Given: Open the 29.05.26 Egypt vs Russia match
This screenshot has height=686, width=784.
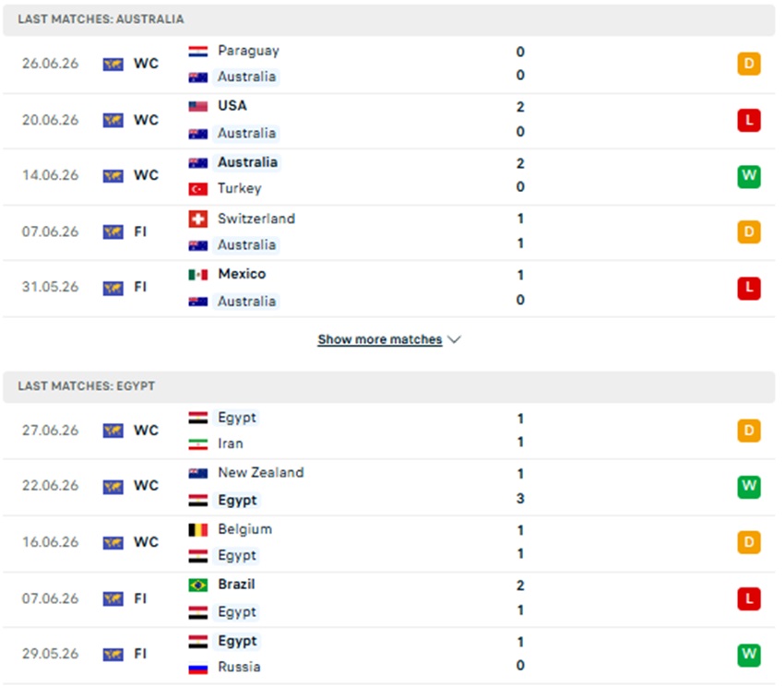Looking at the screenshot, I should 389,655.
